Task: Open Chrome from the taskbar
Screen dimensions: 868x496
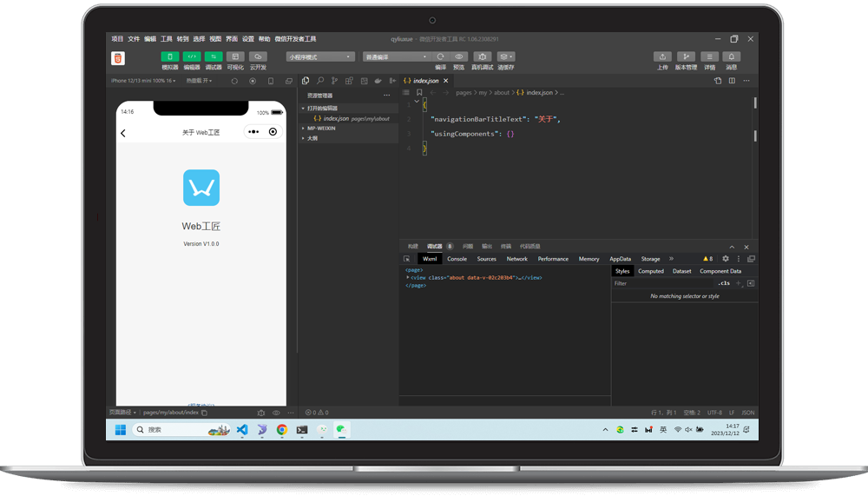Action: [x=282, y=429]
